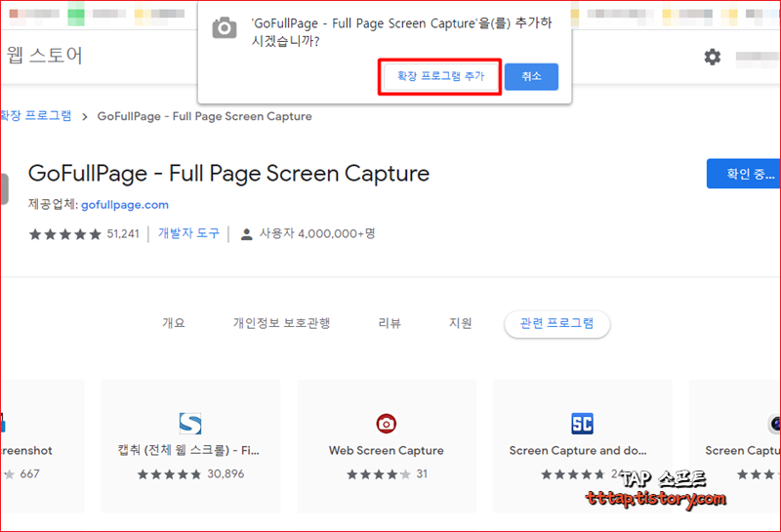The image size is (781, 532).
Task: Open 'Screen Capture and do...' card title
Action: tap(578, 450)
